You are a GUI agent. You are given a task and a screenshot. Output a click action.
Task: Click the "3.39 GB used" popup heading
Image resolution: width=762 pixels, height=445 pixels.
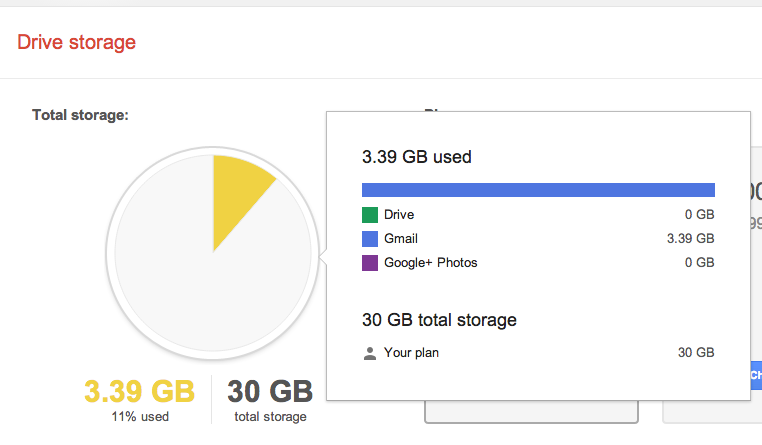click(x=417, y=157)
